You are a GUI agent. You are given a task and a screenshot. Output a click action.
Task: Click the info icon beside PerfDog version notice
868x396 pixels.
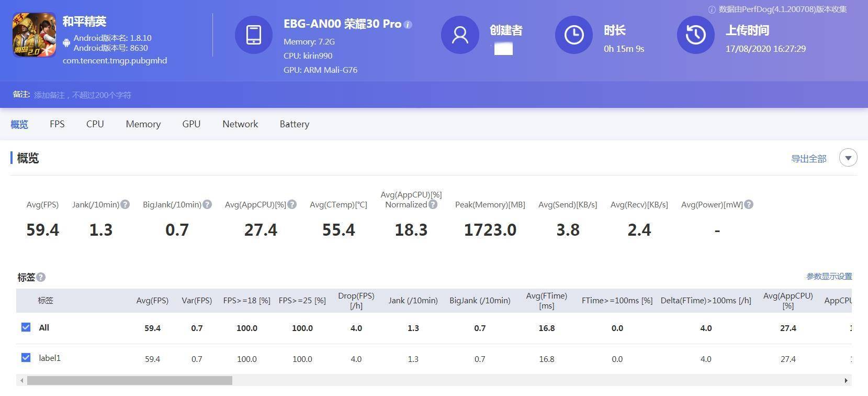point(712,9)
